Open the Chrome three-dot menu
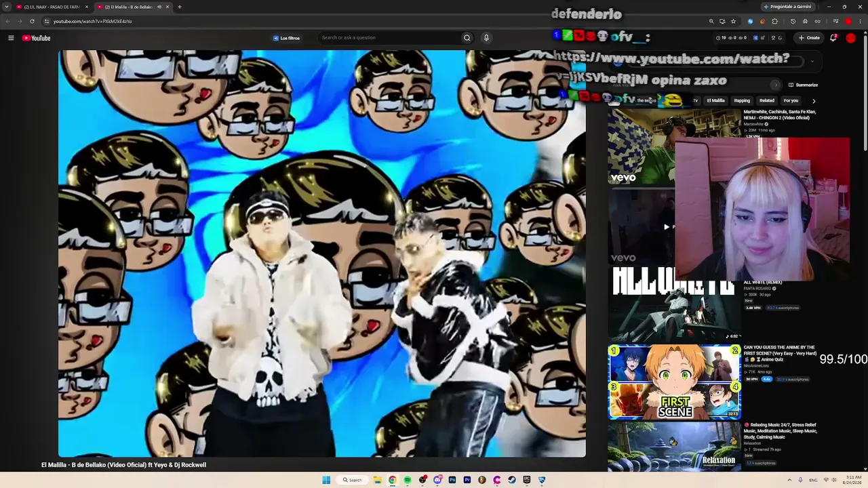 click(x=861, y=21)
